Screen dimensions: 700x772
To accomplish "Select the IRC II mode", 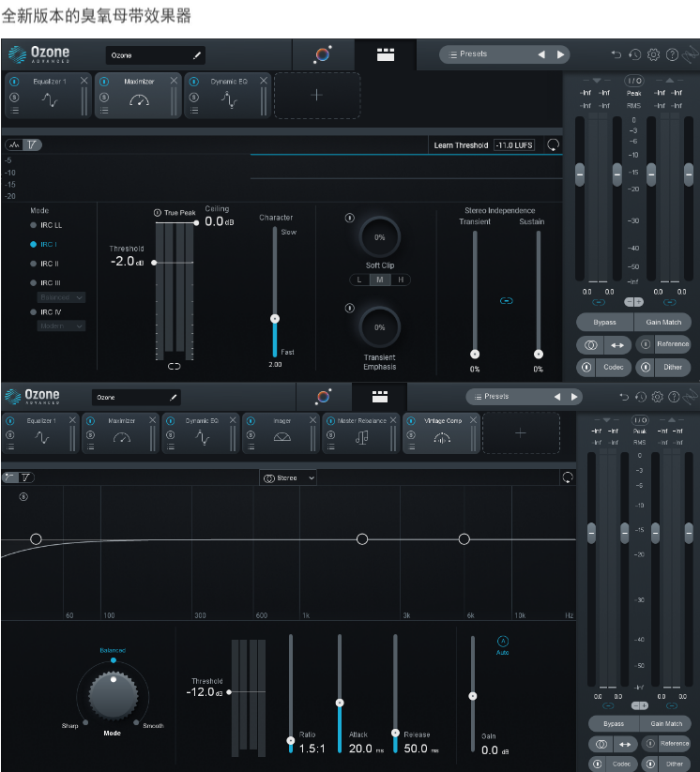I will (x=44, y=264).
